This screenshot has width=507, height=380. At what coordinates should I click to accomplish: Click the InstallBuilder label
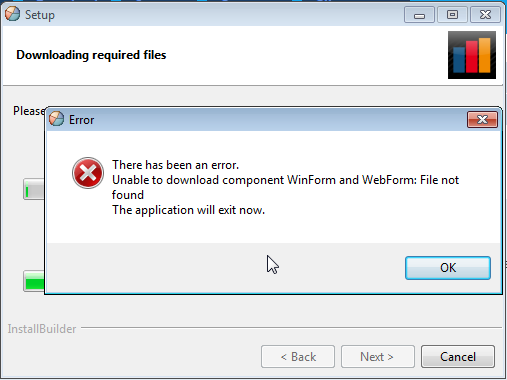coord(42,329)
